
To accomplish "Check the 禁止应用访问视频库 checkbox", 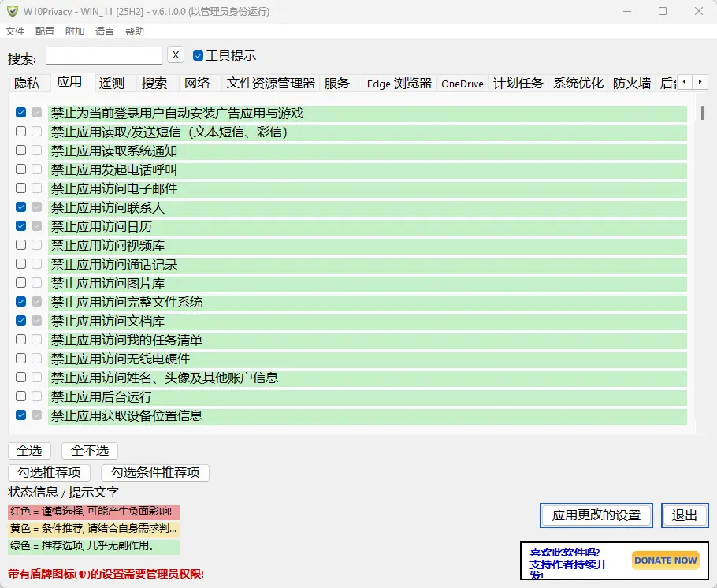I will 20,245.
